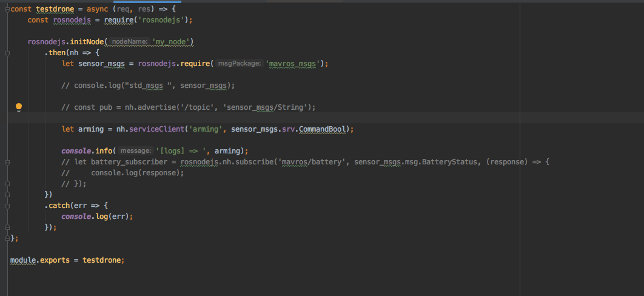Click fold end marker on '})' line above .catch
Viewport: 644px width, 296px height.
pyautogui.click(x=7, y=195)
